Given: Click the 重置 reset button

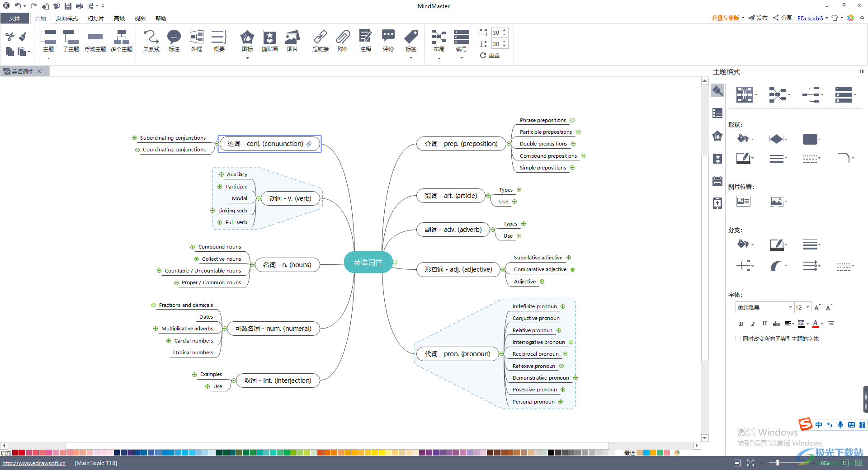Looking at the screenshot, I should (x=490, y=55).
